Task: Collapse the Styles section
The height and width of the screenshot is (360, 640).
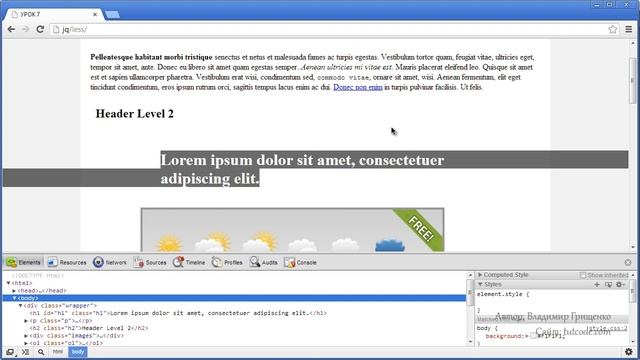Action: [480, 284]
